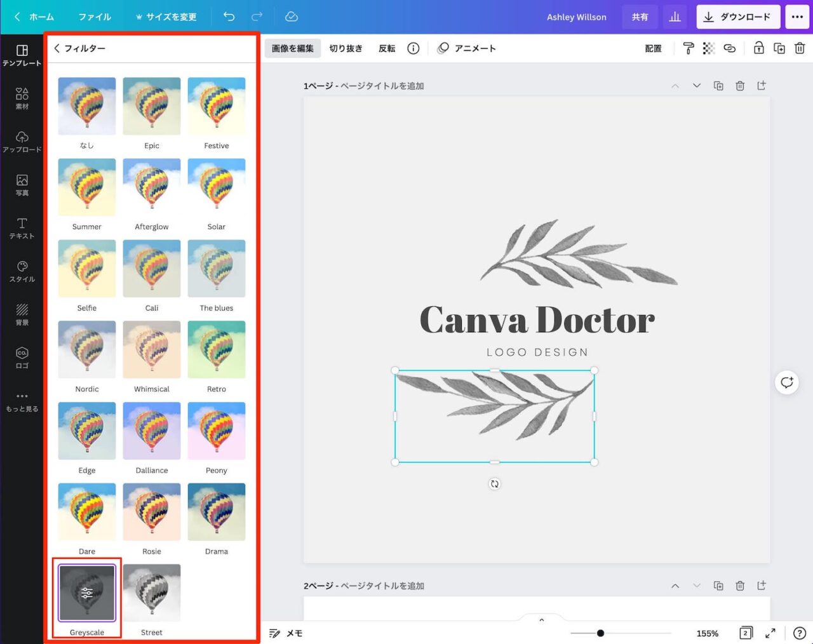Adjust the zoom slider handle
Viewport: 813px width, 644px height.
600,633
